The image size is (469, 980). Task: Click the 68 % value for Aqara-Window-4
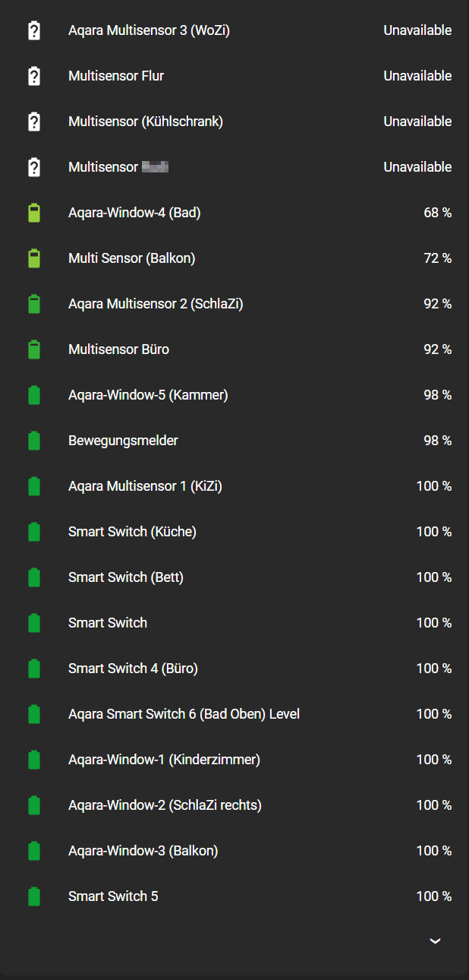point(438,213)
